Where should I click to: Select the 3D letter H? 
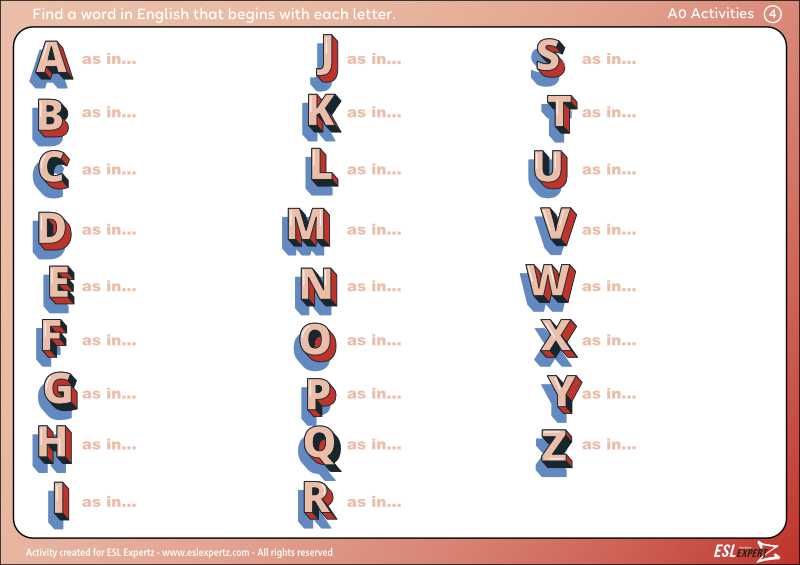coord(53,448)
